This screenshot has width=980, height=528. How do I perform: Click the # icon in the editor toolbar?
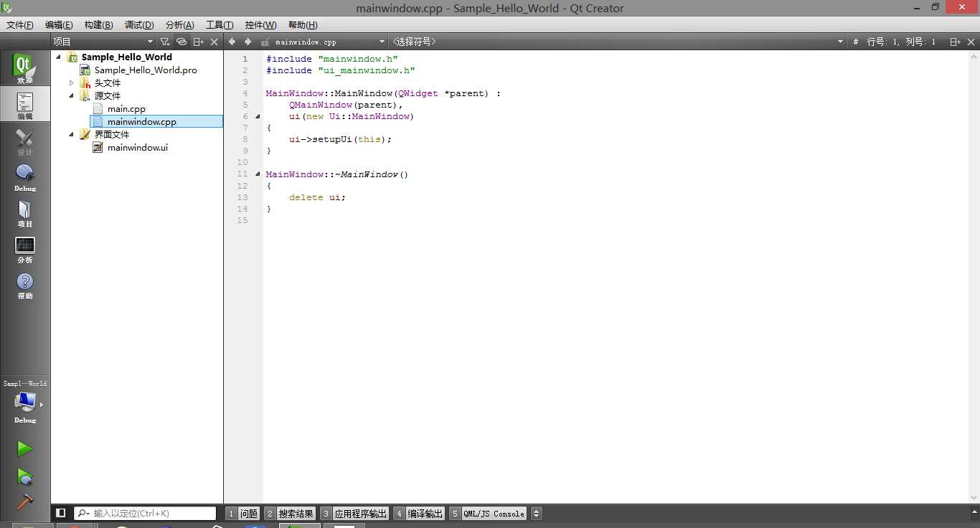click(x=855, y=42)
